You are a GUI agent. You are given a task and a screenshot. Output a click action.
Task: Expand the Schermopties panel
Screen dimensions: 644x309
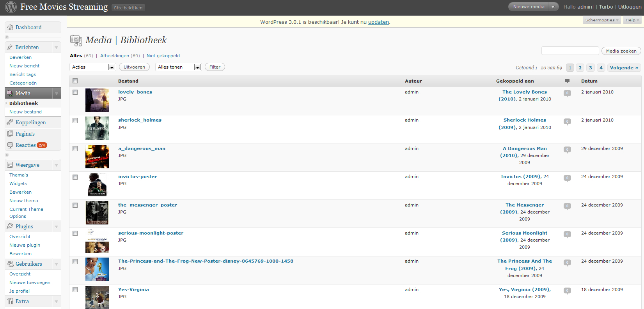(x=602, y=20)
